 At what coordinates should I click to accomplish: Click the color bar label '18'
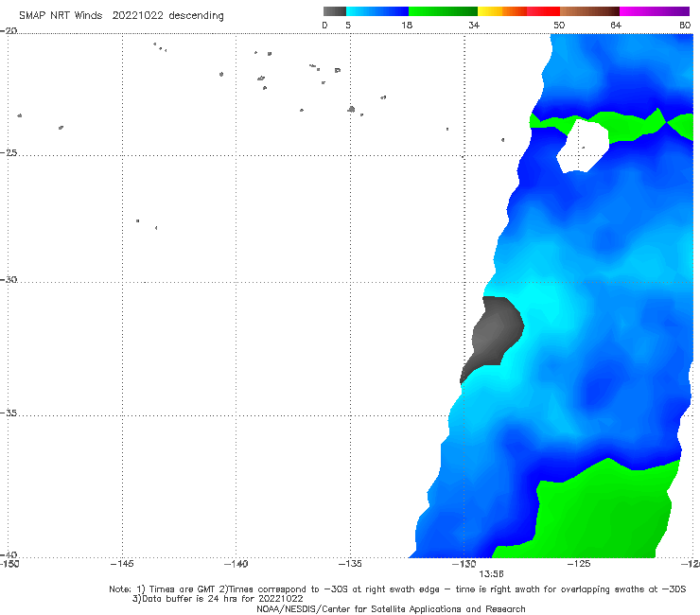tap(407, 25)
